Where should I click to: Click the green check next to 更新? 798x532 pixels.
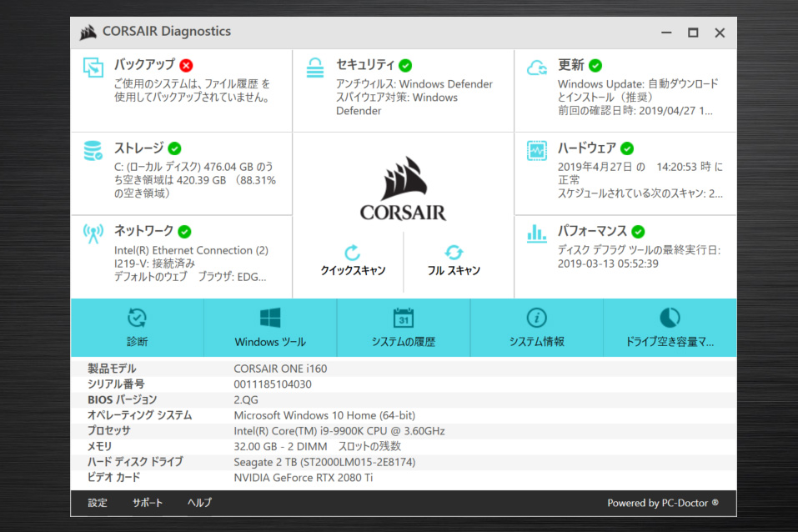595,66
